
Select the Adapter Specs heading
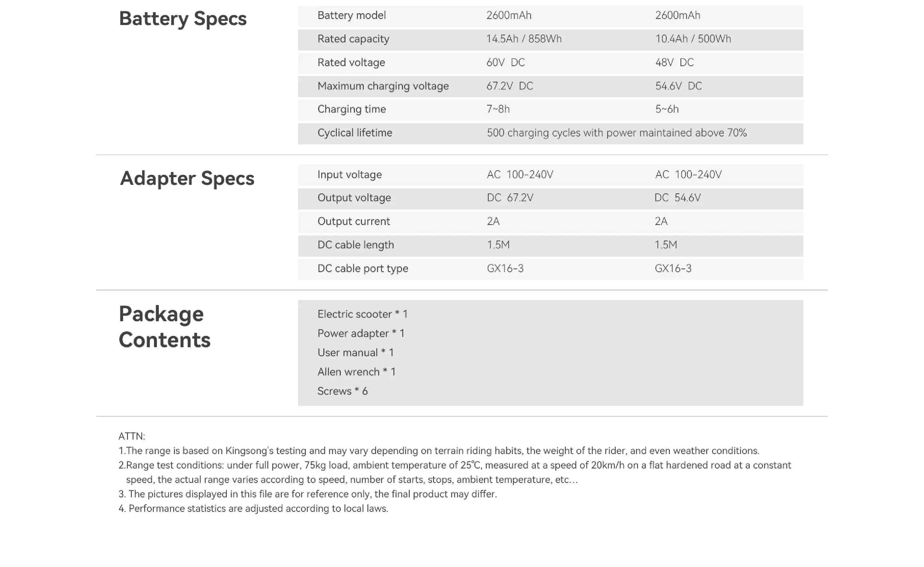pyautogui.click(x=187, y=178)
